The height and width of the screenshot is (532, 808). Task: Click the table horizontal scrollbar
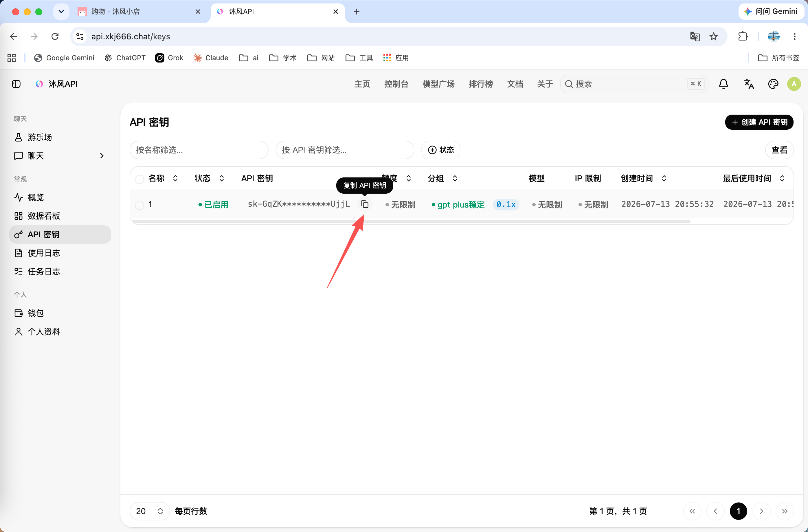[411, 221]
